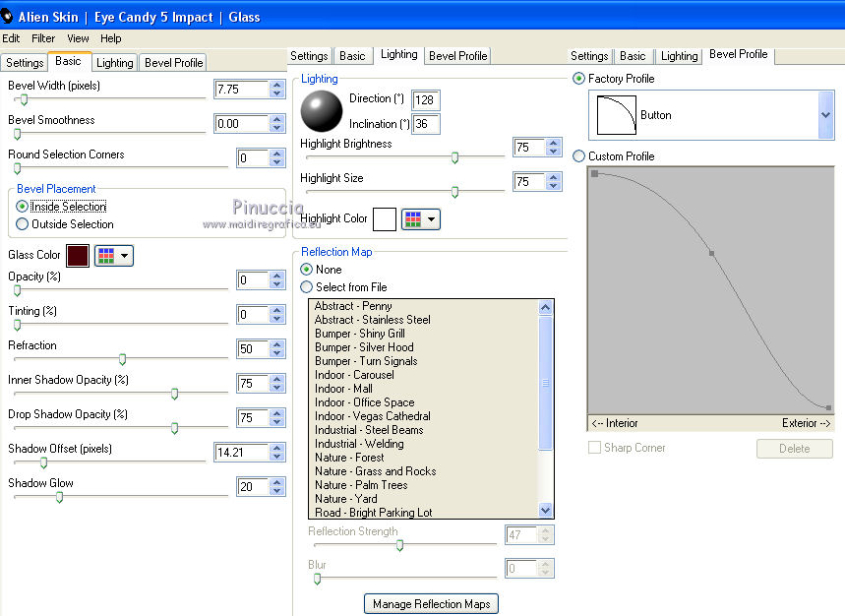The height and width of the screenshot is (616, 845).
Task: Click the lighting direction sphere preview
Action: (322, 111)
